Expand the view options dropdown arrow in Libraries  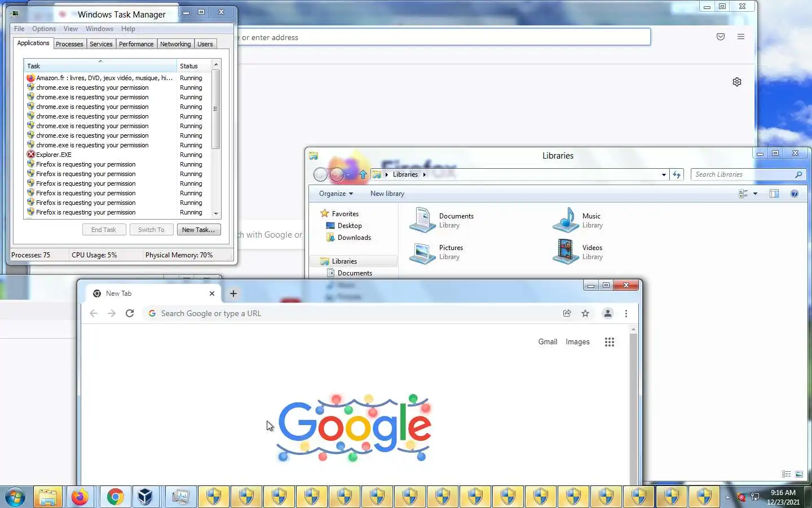point(756,194)
